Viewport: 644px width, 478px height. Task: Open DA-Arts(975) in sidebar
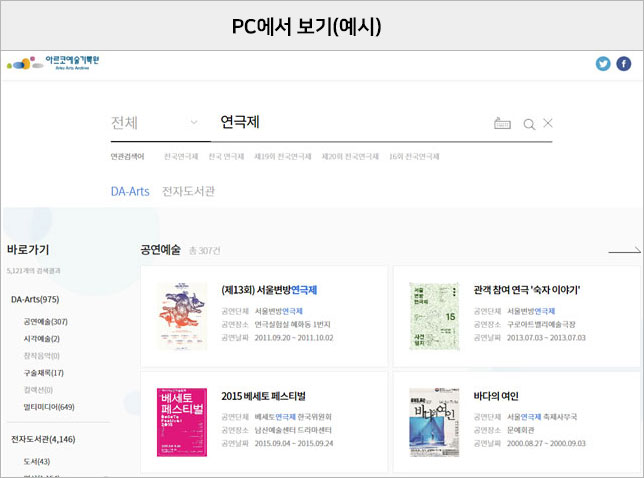pyautogui.click(x=35, y=299)
